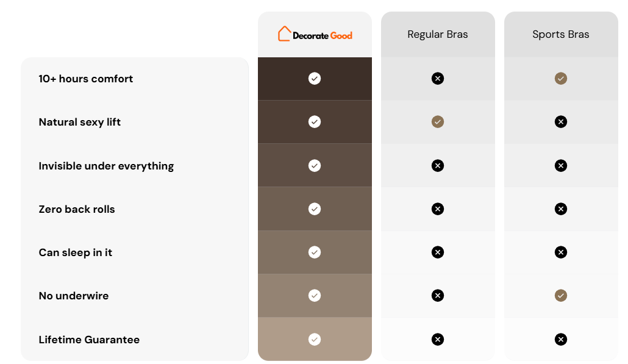The height and width of the screenshot is (364, 628).
Task: Click Decorate Good checkmark for Can sleep in it
Action: tap(315, 252)
